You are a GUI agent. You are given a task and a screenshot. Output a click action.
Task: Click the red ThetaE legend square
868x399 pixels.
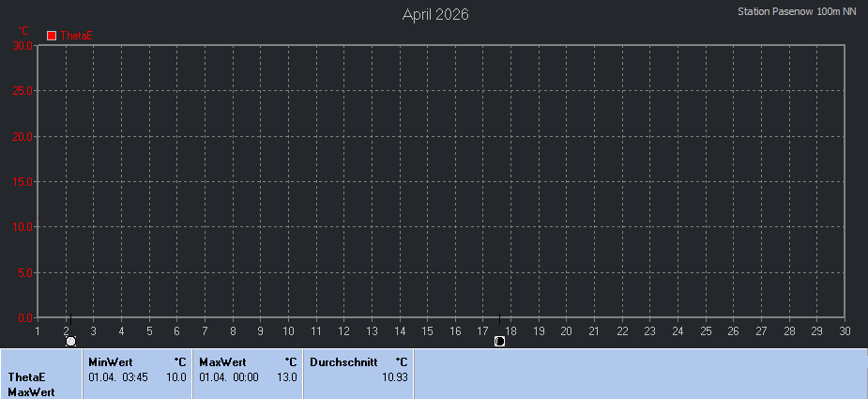(53, 36)
